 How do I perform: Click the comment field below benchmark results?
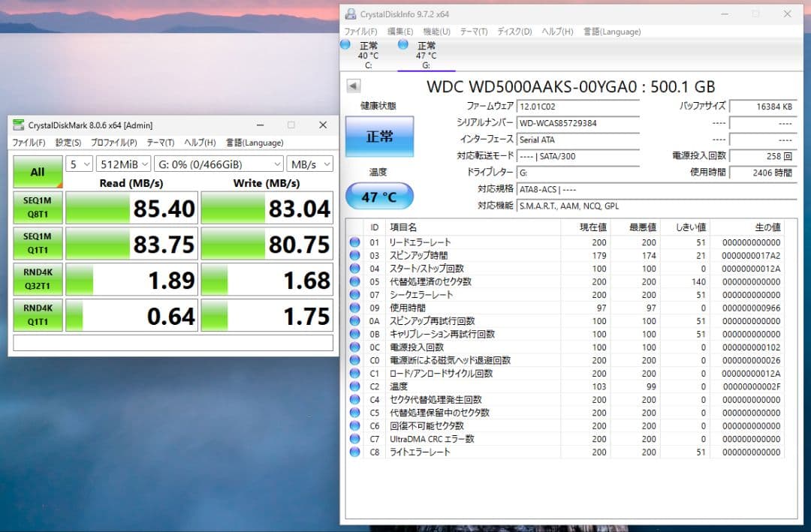[173, 343]
